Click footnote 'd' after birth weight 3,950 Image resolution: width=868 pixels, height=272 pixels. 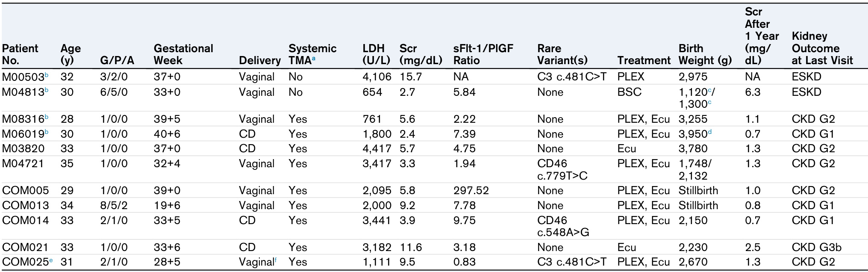[710, 132]
